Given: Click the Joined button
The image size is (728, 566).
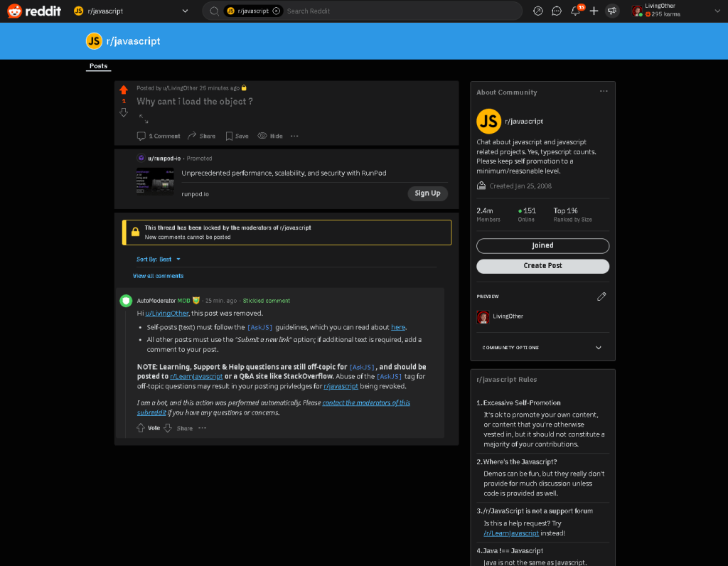Looking at the screenshot, I should [x=542, y=245].
